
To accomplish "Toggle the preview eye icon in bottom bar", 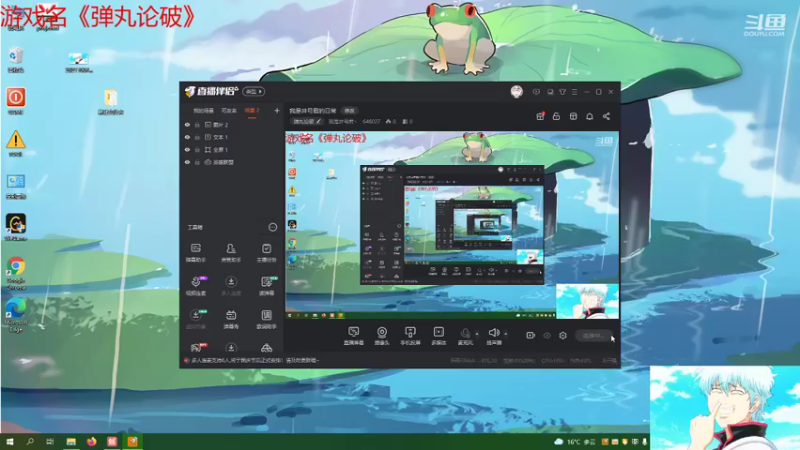I will [547, 335].
